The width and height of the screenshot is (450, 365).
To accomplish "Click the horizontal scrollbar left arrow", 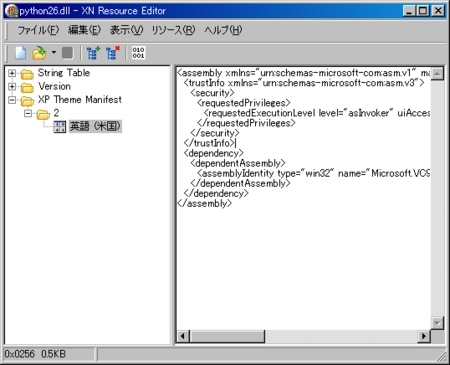I will (x=183, y=336).
